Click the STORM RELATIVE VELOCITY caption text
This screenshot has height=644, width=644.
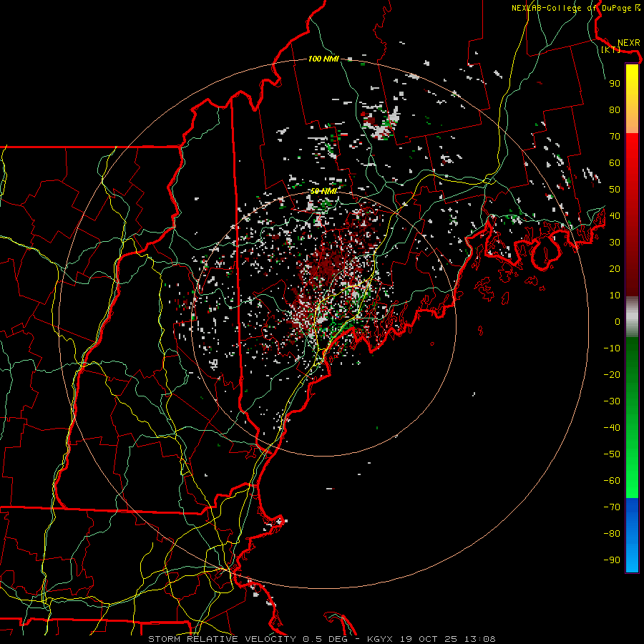[222, 639]
